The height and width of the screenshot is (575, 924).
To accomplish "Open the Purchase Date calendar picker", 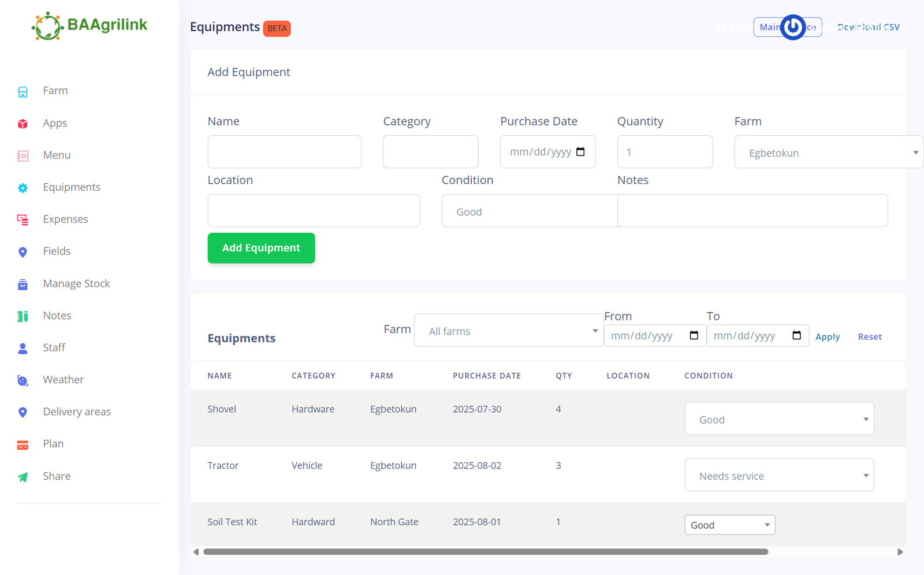I will click(580, 152).
